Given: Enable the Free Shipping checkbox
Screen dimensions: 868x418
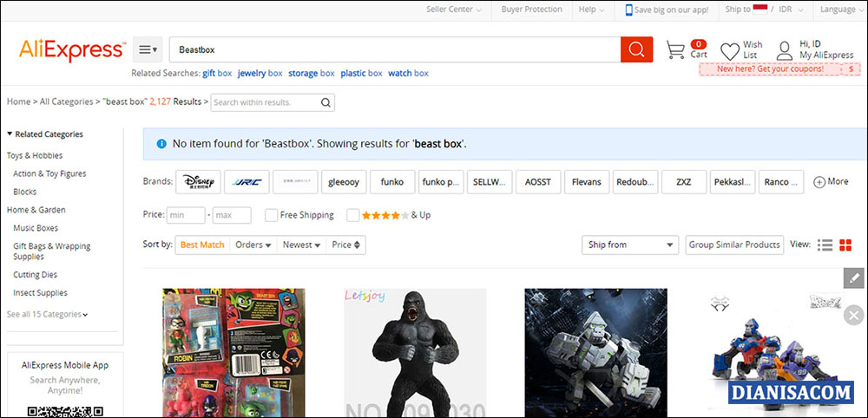Looking at the screenshot, I should pyautogui.click(x=272, y=215).
